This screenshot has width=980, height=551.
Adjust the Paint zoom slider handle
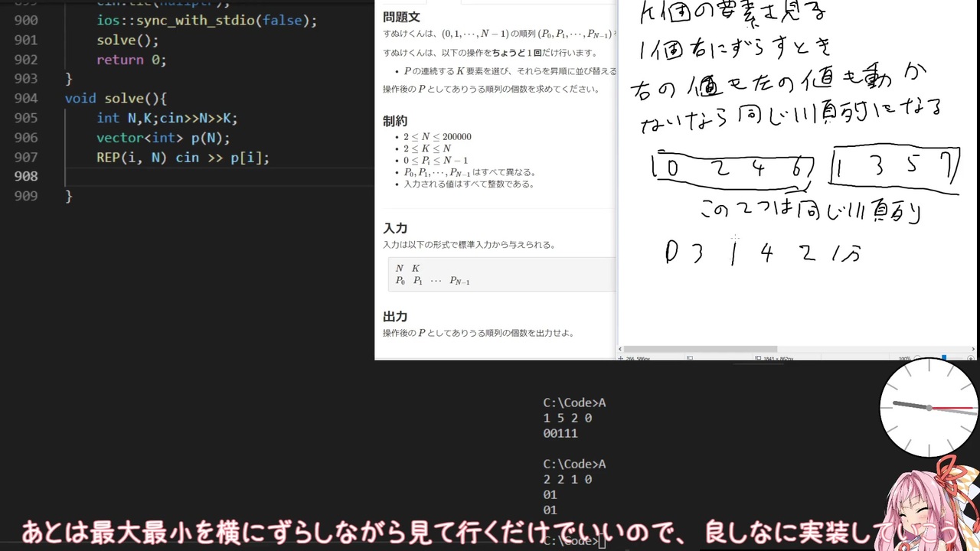pos(944,357)
